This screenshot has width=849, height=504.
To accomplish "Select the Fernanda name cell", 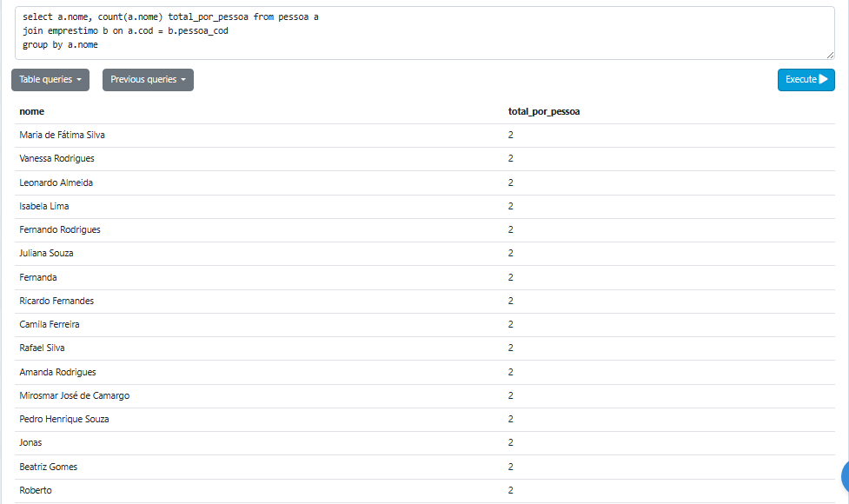I will coord(38,277).
